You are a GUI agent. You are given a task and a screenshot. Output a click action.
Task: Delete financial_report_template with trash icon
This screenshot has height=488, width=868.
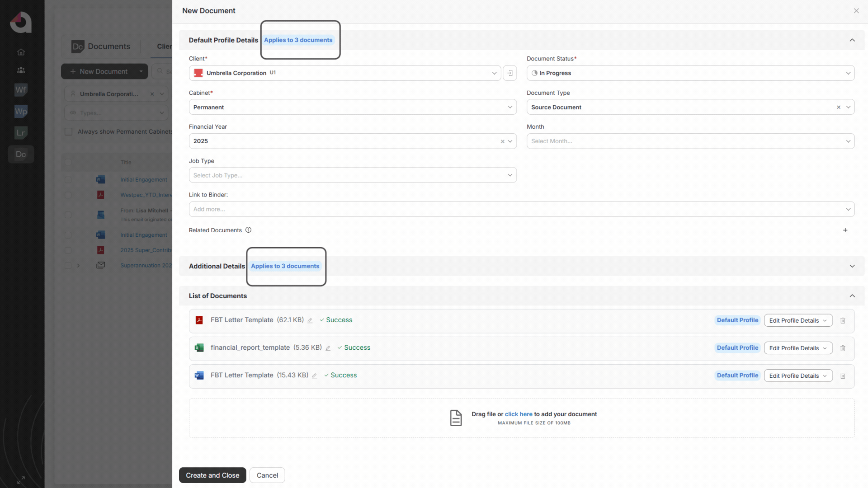pos(843,348)
